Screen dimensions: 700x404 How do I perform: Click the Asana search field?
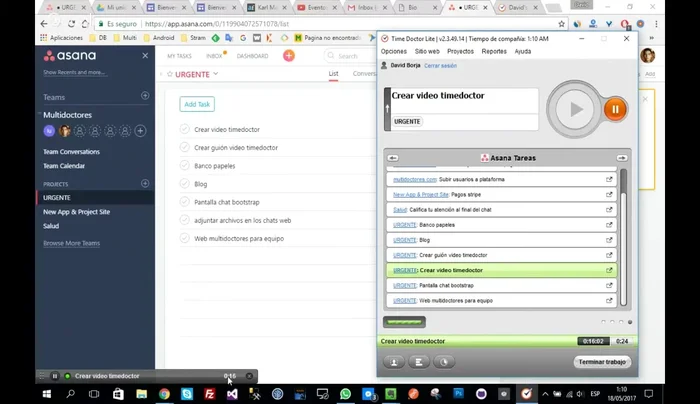click(x=350, y=56)
